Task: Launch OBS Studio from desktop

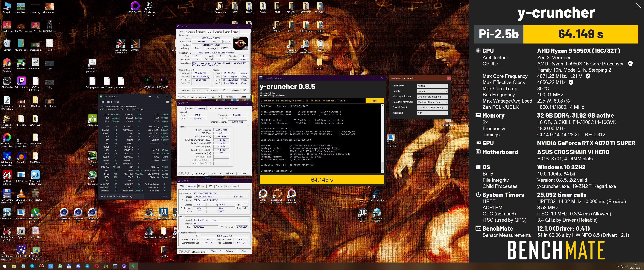Action: pyautogui.click(x=7, y=83)
